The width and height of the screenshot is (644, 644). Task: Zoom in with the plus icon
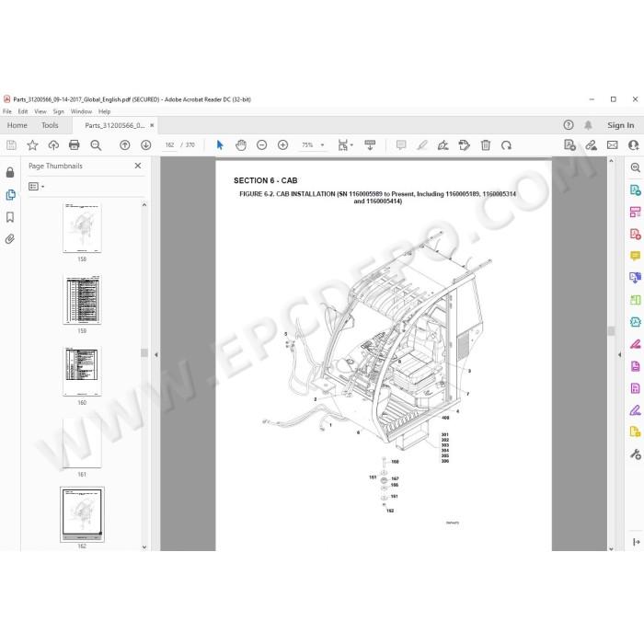click(x=282, y=145)
